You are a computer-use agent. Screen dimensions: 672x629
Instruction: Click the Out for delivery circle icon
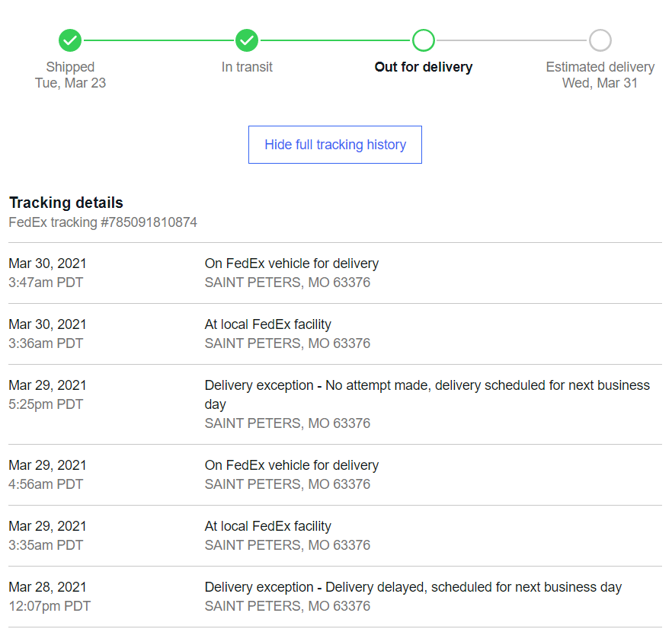pos(423,40)
